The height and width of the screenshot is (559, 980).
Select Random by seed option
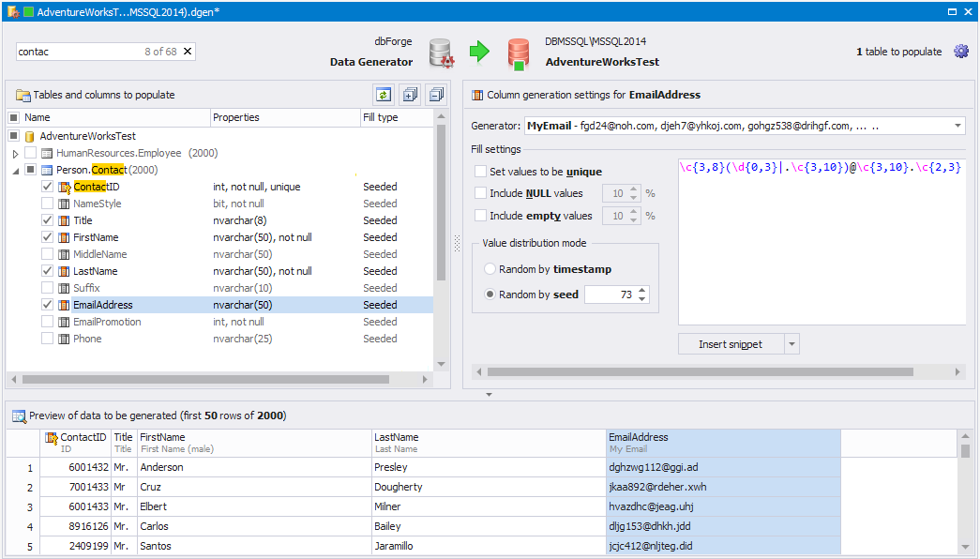pos(490,294)
